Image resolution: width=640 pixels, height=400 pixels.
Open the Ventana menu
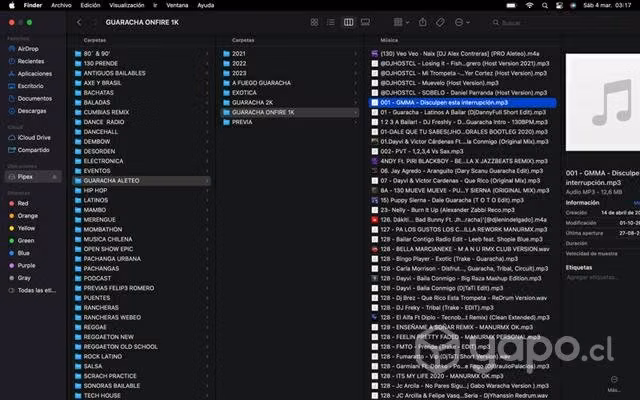[x=177, y=5]
